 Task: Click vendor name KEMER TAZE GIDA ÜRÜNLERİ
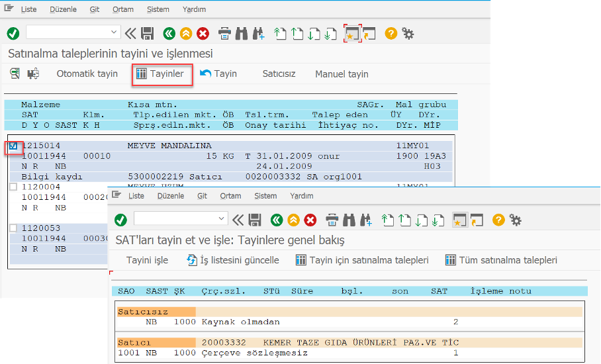click(x=330, y=343)
